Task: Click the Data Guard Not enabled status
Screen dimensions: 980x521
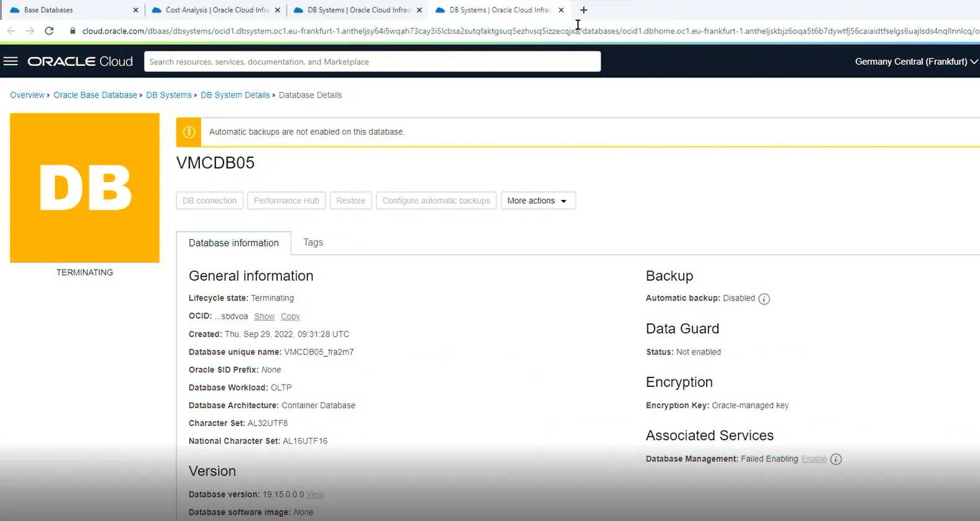Action: pyautogui.click(x=699, y=352)
